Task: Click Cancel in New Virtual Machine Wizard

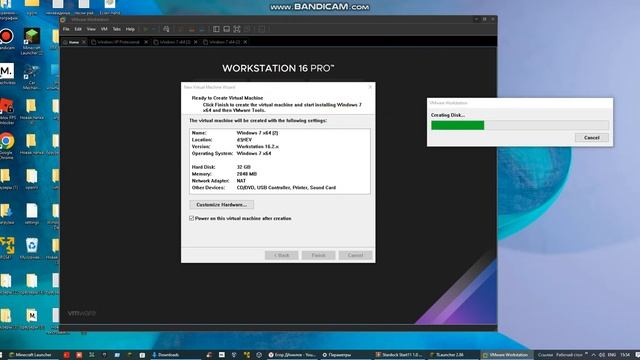Action: (x=356, y=255)
